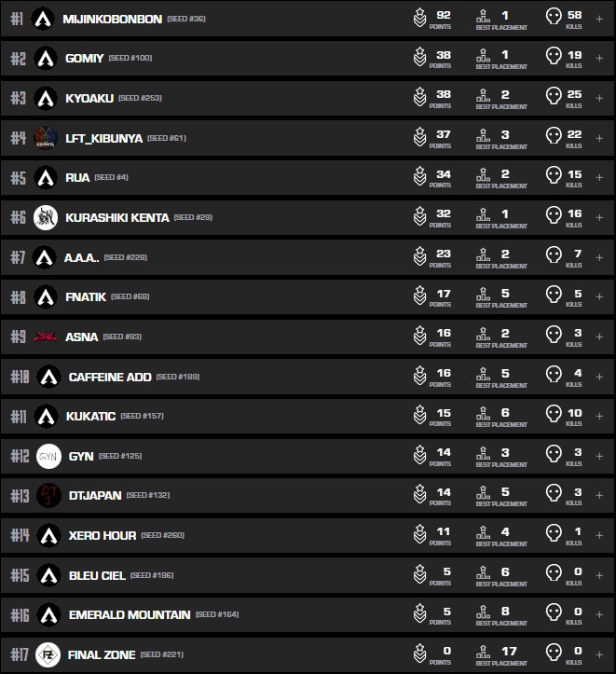Click the #9 rank number
This screenshot has height=674, width=616.
click(19, 337)
